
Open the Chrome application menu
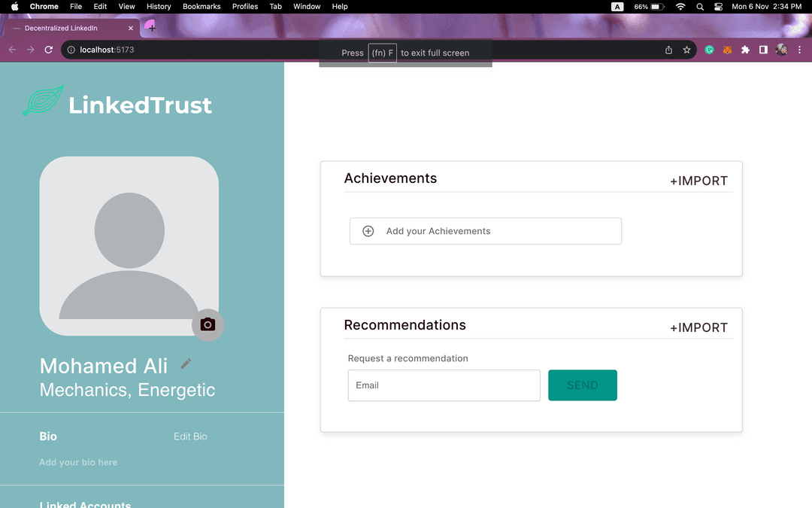coord(44,6)
